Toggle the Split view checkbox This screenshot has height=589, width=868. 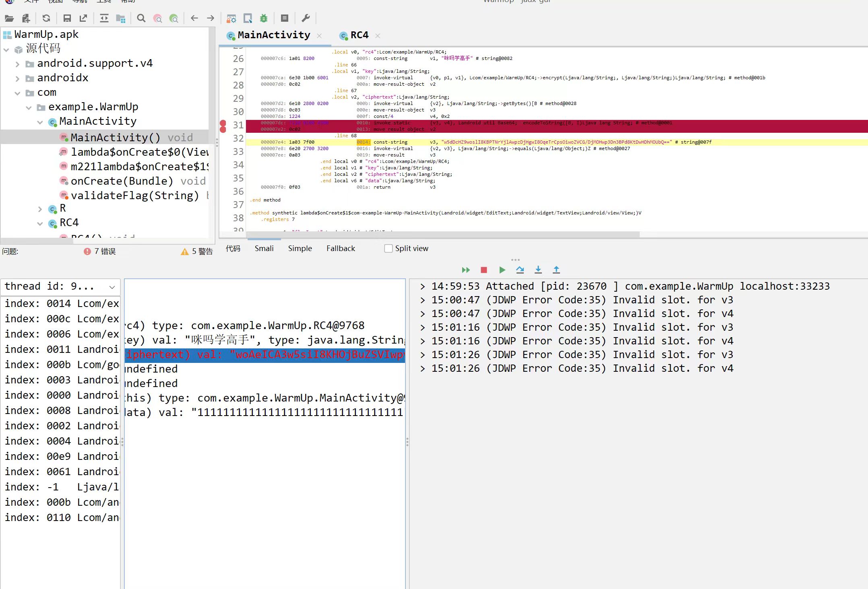pyautogui.click(x=389, y=249)
